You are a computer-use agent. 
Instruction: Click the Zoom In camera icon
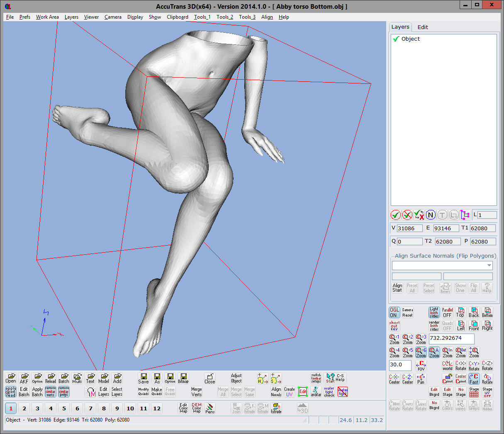pyautogui.click(x=447, y=352)
